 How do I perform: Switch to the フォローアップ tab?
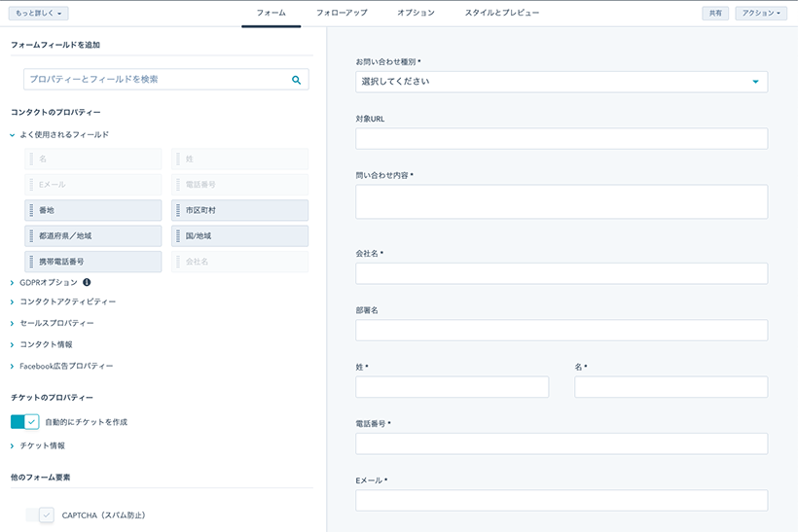pyautogui.click(x=342, y=13)
